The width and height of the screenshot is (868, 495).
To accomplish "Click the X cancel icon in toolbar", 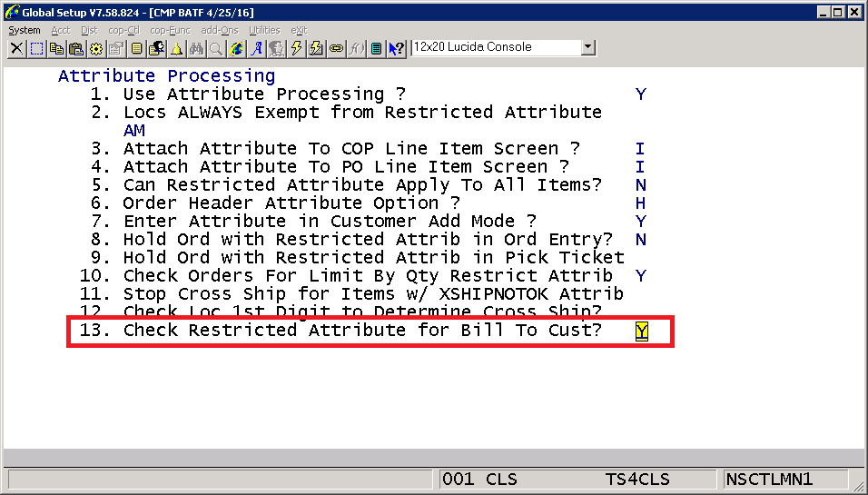I will click(16, 48).
